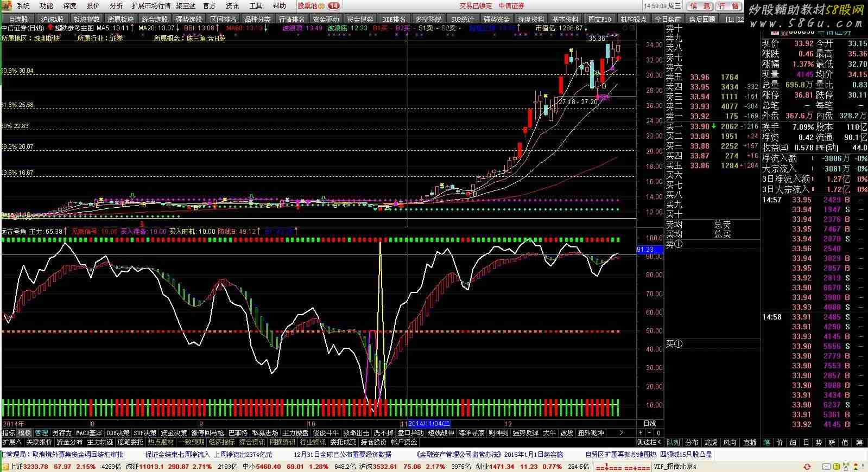
Task: Open 机构视点 from the toolbar
Action: [633, 19]
